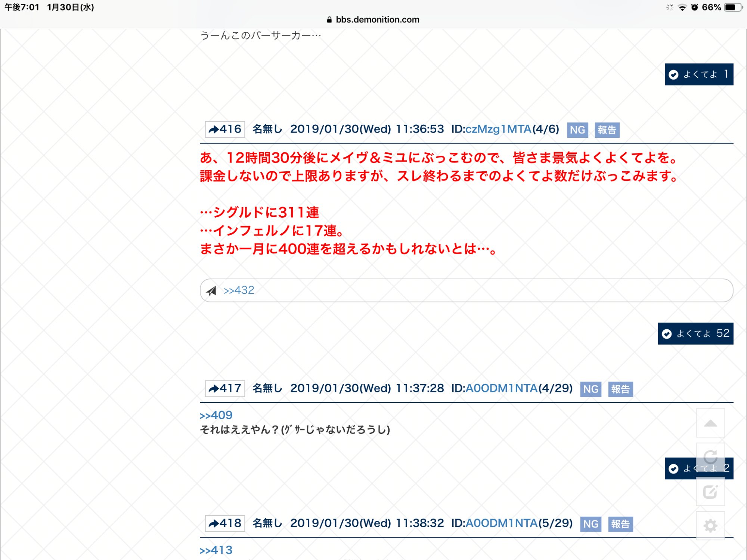Click the paper-plane icon beside >>432
747x560 pixels.
click(211, 290)
